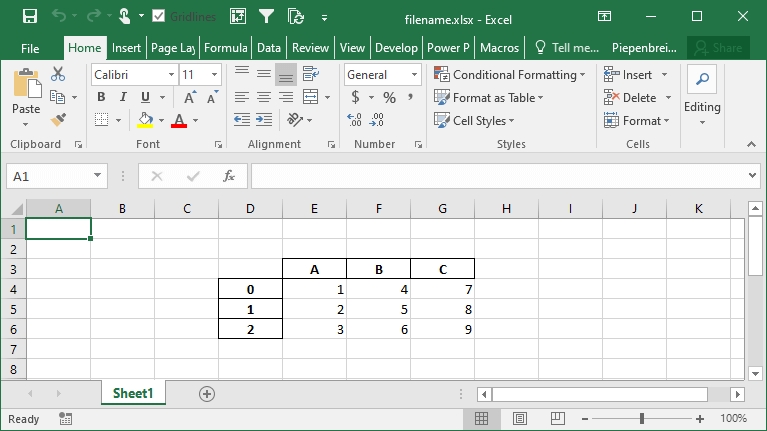Toggle Bold formatting
The width and height of the screenshot is (767, 431).
tap(101, 98)
